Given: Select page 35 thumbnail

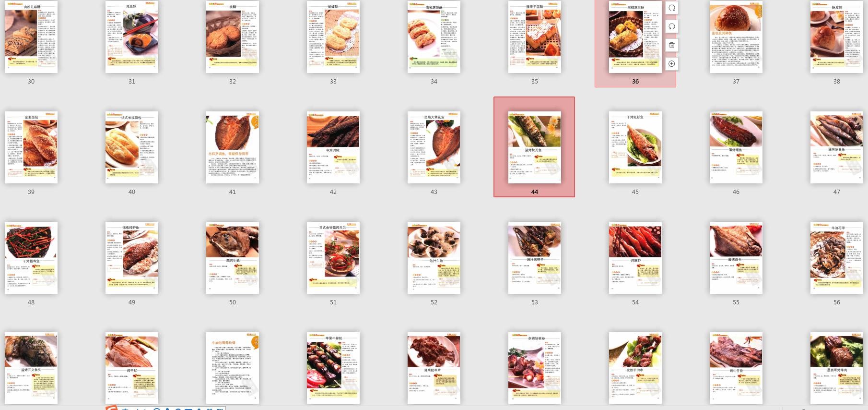Looking at the screenshot, I should pyautogui.click(x=535, y=37).
